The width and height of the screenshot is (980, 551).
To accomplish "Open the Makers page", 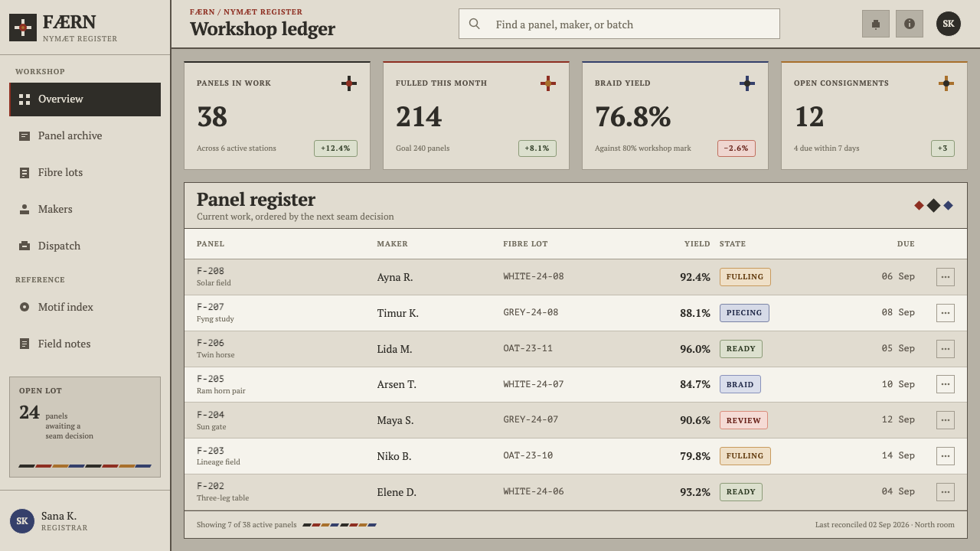I will 85,210.
